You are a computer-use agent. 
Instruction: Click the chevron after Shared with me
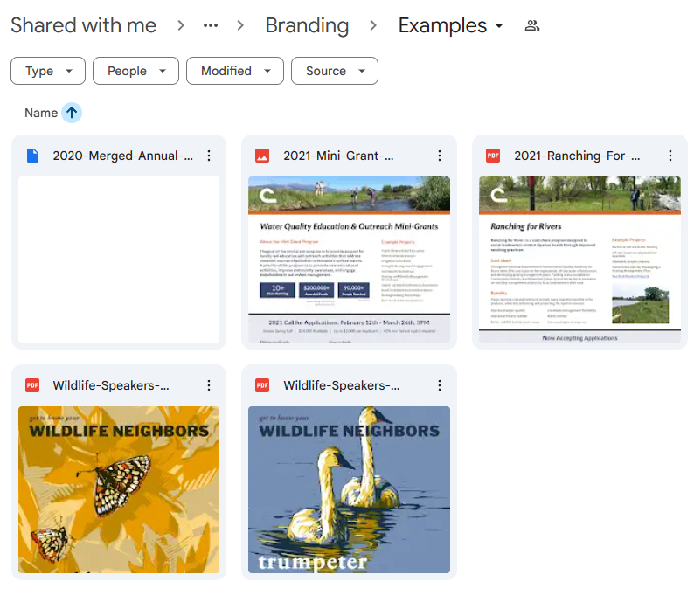click(x=180, y=25)
